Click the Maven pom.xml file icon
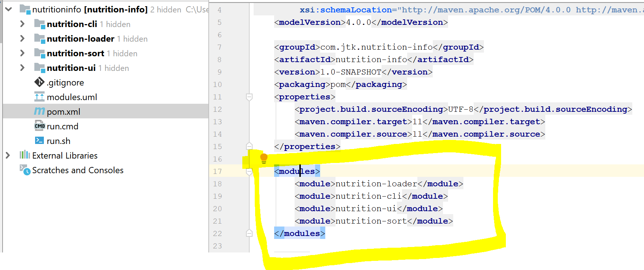This screenshot has height=270, width=644. click(x=39, y=111)
